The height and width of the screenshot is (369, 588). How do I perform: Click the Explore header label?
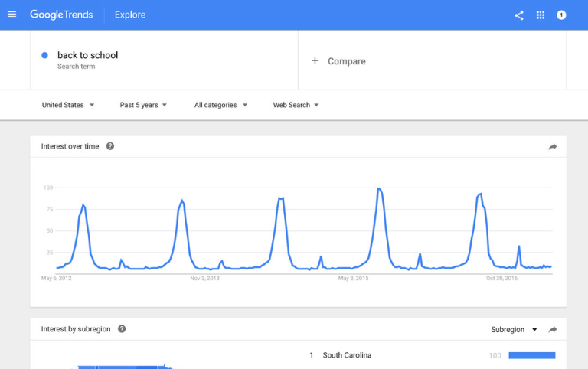click(x=130, y=15)
